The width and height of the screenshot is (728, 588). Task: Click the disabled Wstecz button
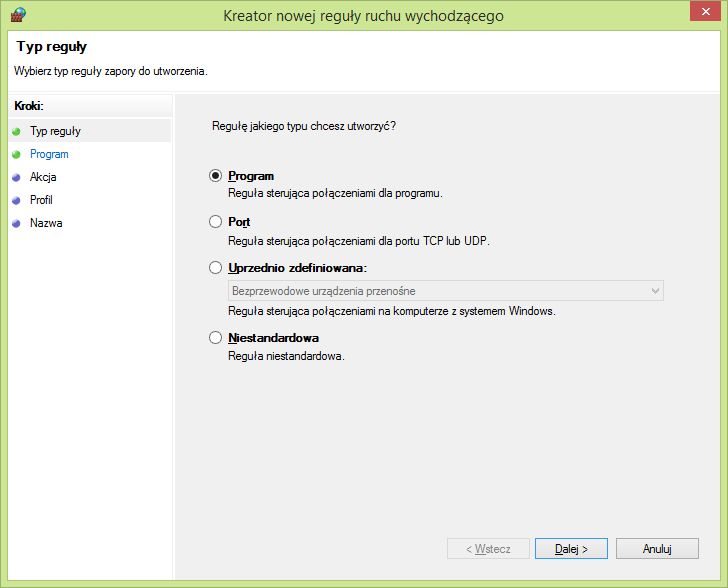(488, 549)
